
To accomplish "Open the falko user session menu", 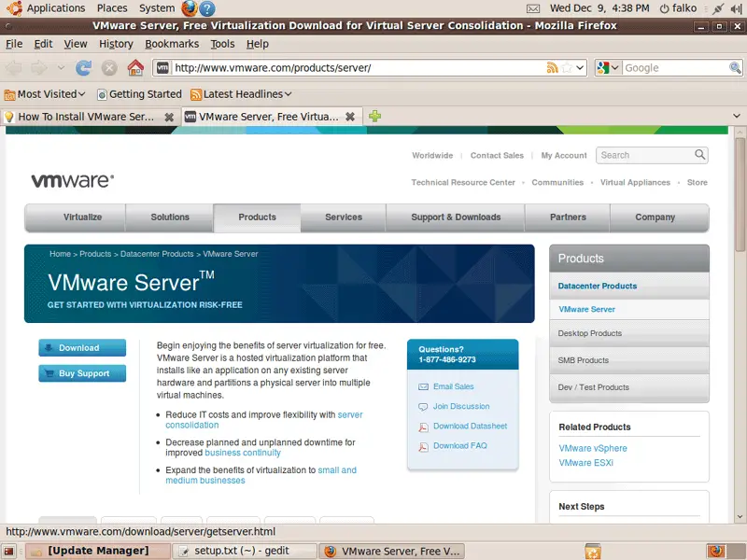I will click(679, 8).
